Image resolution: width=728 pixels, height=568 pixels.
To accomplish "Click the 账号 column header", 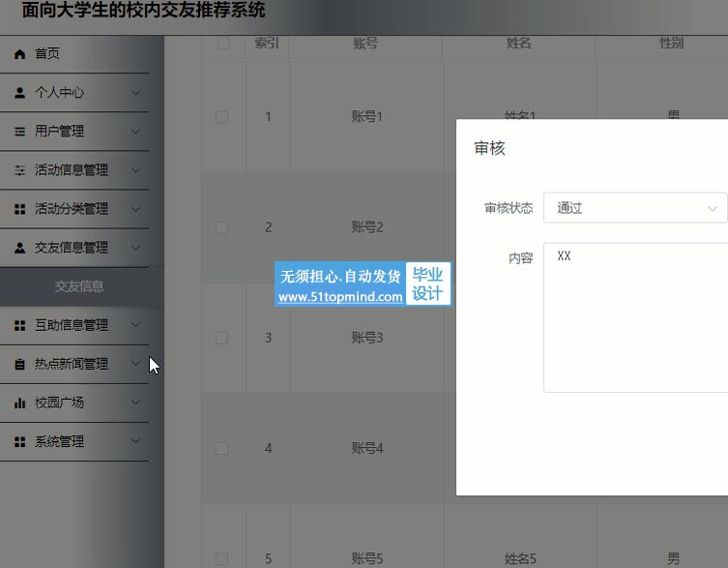I will pos(365,44).
